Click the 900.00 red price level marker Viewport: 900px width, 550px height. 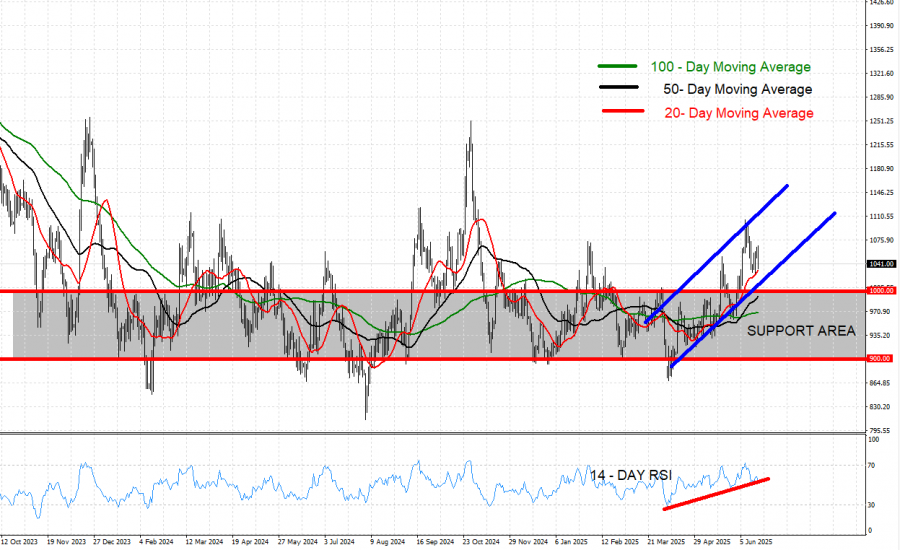pyautogui.click(x=881, y=358)
